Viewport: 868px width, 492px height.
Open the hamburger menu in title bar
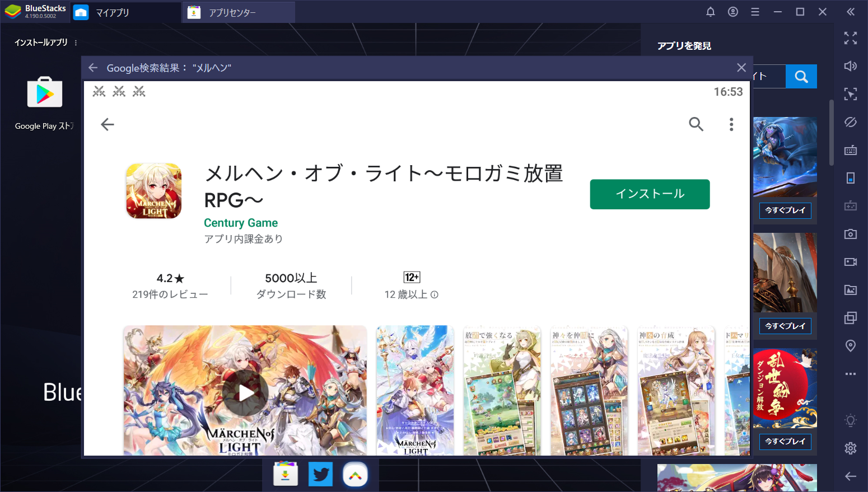755,12
